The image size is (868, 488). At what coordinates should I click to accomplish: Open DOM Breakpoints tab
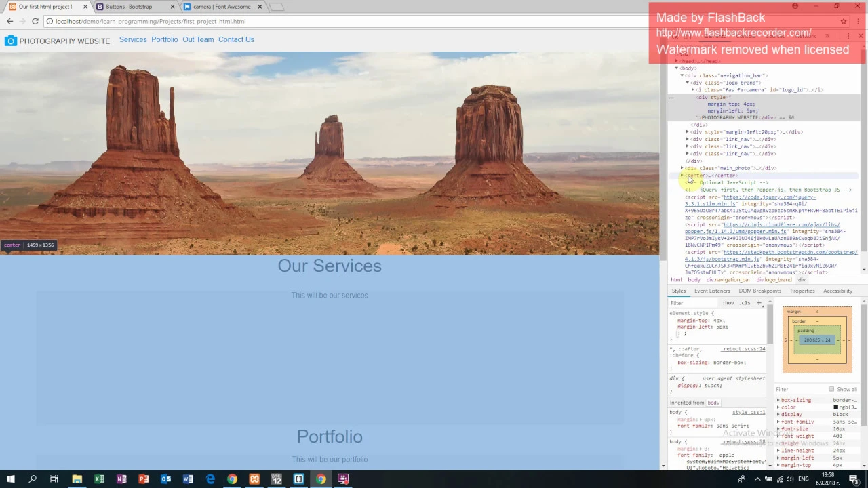coord(759,291)
